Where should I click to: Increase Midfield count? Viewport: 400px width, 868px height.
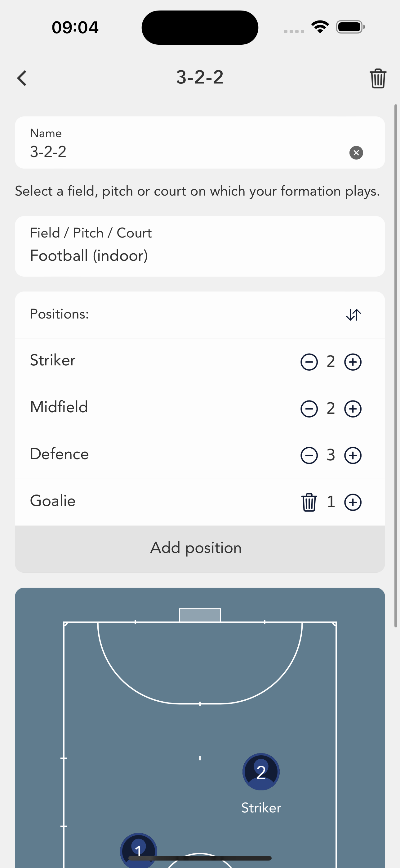coord(353,409)
